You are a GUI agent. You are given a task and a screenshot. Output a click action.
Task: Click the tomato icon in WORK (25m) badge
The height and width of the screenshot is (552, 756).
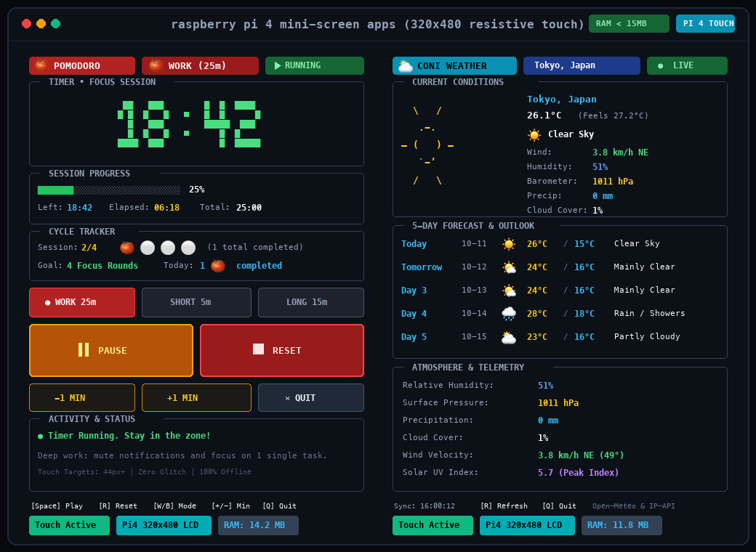tap(156, 65)
